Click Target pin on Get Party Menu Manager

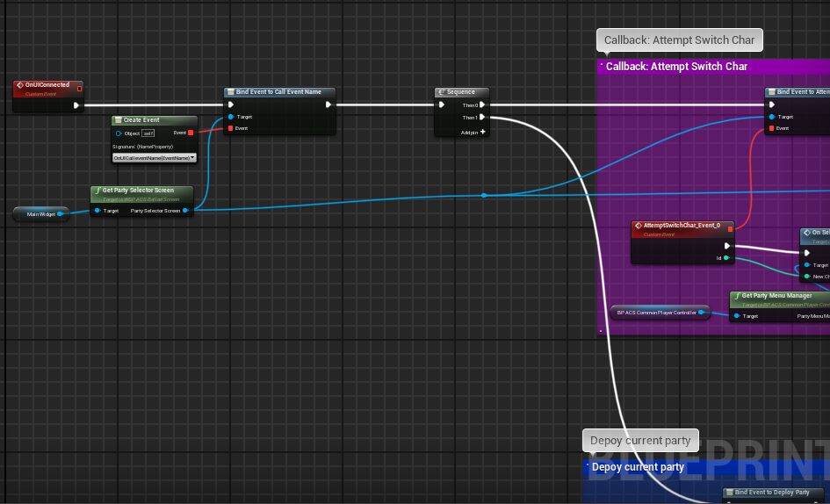click(x=737, y=316)
